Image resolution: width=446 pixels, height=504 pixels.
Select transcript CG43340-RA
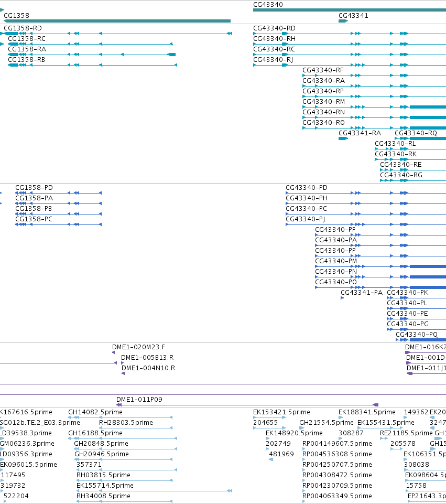click(374, 86)
